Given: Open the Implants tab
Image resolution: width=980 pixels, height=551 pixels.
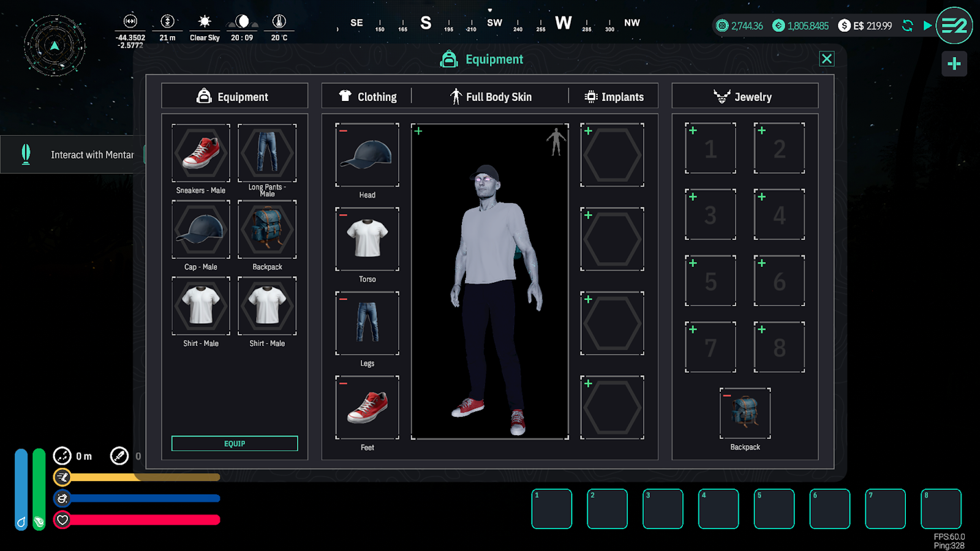Looking at the screenshot, I should click(614, 97).
